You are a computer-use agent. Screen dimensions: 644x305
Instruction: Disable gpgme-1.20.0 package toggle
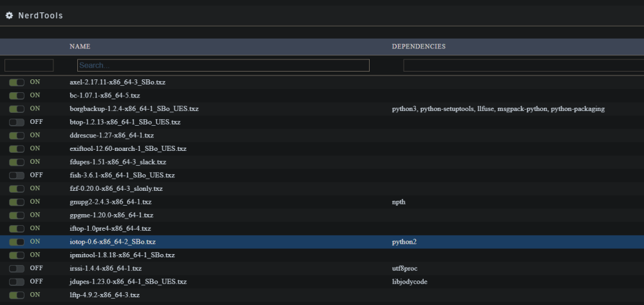(17, 215)
